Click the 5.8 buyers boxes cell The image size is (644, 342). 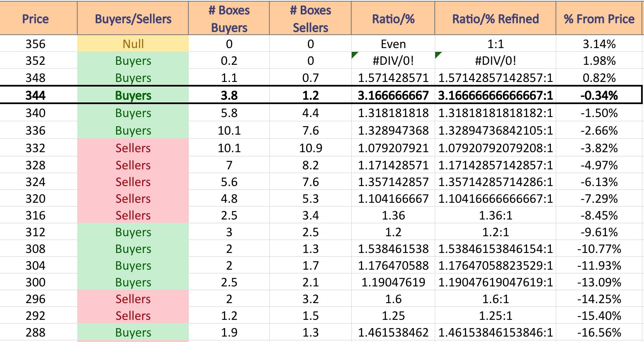point(229,113)
